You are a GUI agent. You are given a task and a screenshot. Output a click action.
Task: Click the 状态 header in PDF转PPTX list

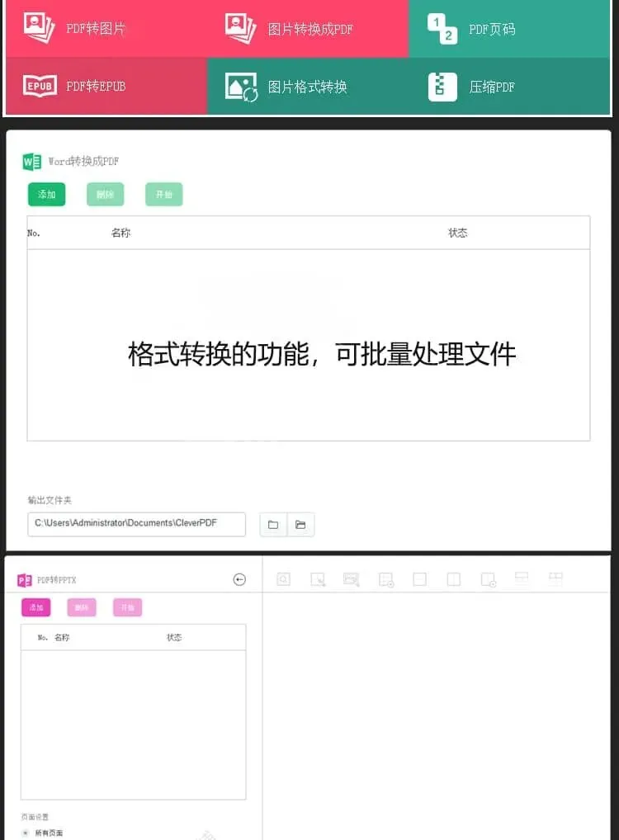click(x=174, y=638)
